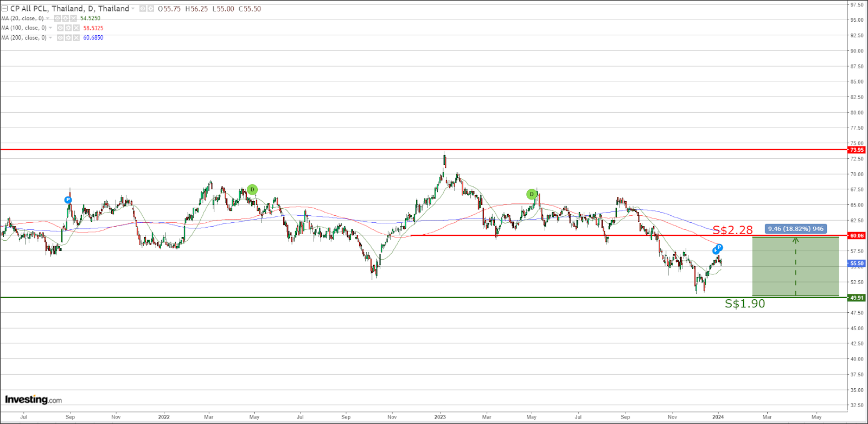
Task: Expand the MA (20, close, 0) dropdown arrow
Action: point(48,18)
